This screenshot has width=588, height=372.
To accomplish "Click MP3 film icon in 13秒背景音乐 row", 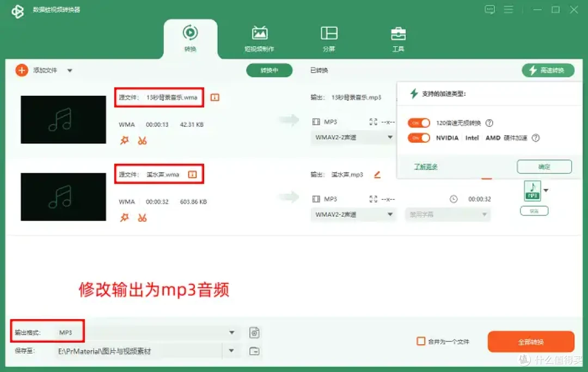I will click(316, 122).
